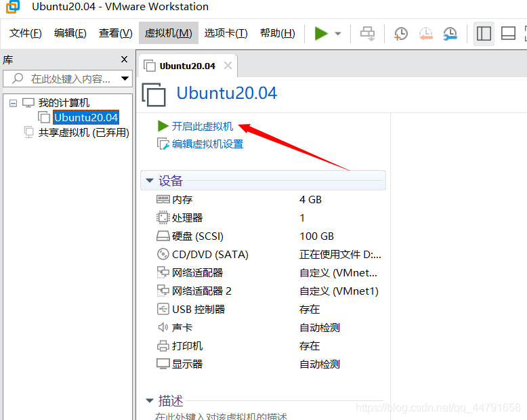Screen dimensions: 527x420
Task: Select the 声卡 device label
Action: tap(182, 327)
